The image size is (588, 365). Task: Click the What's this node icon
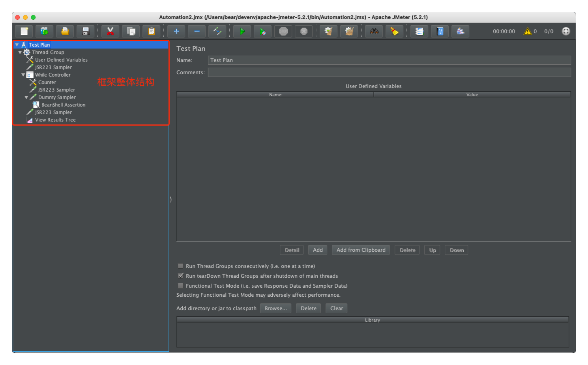click(x=460, y=31)
